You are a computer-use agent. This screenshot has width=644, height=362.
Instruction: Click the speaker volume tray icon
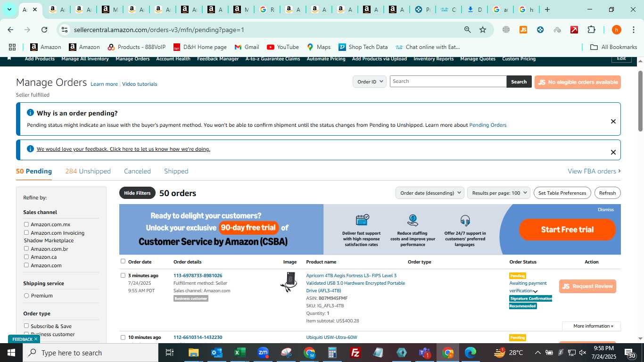583,353
